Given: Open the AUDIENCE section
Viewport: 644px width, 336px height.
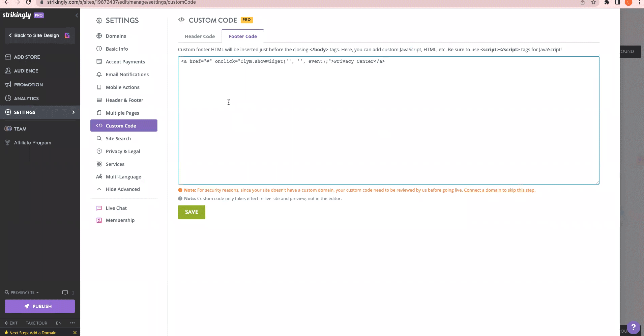Looking at the screenshot, I should 26,71.
